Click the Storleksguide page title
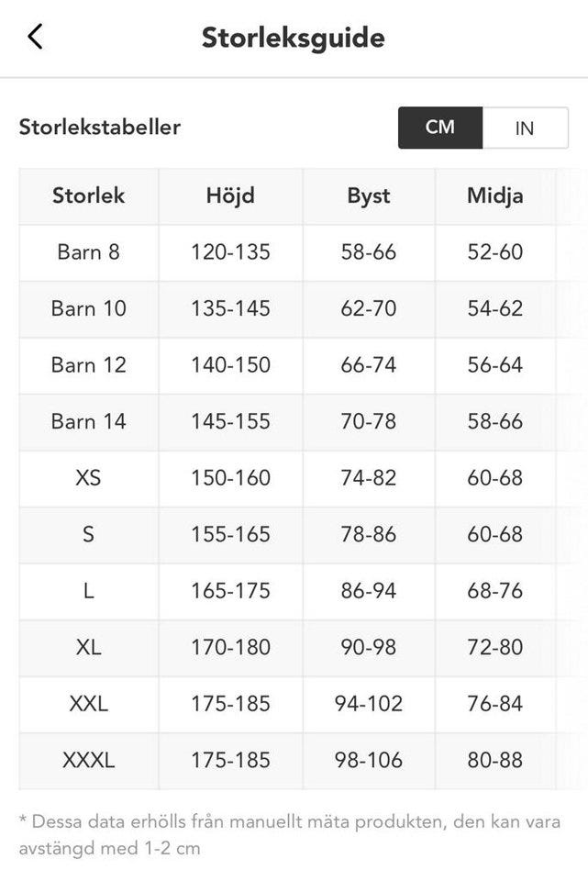This screenshot has width=588, height=881. point(294,38)
